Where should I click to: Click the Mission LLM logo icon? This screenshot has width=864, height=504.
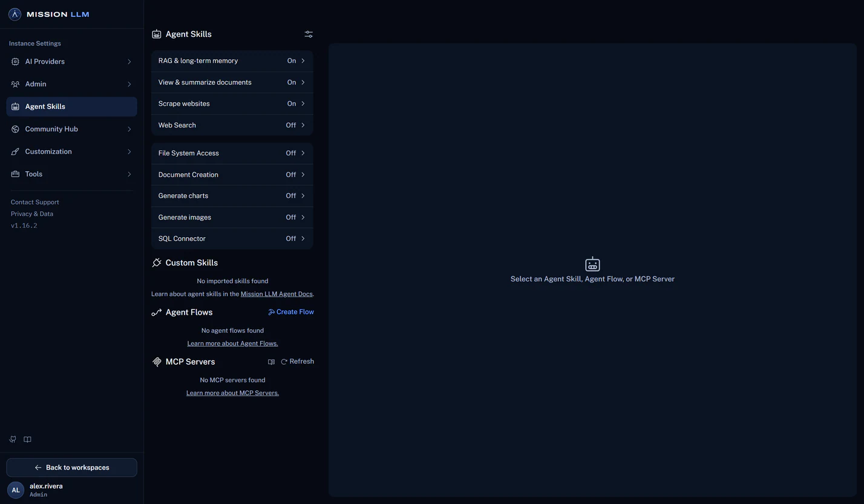coord(15,14)
